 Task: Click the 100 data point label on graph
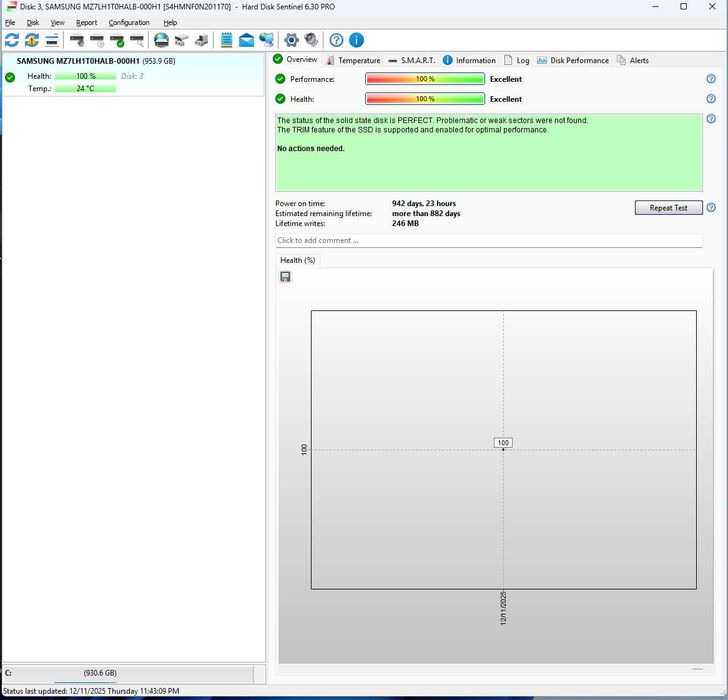click(503, 442)
